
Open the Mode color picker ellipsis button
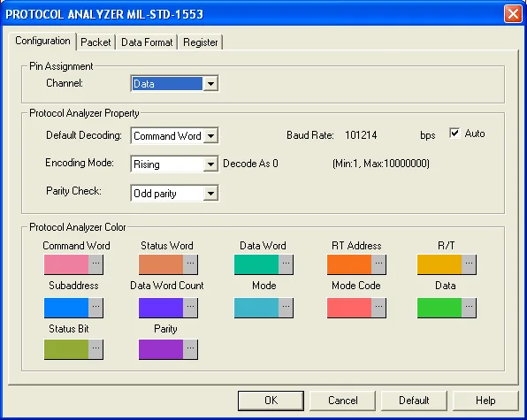[x=286, y=308]
